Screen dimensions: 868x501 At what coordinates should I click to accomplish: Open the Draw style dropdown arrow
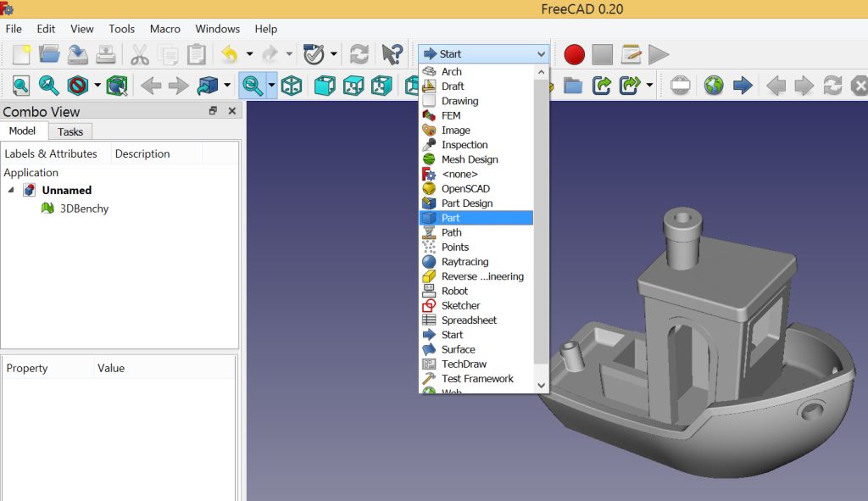tap(97, 85)
